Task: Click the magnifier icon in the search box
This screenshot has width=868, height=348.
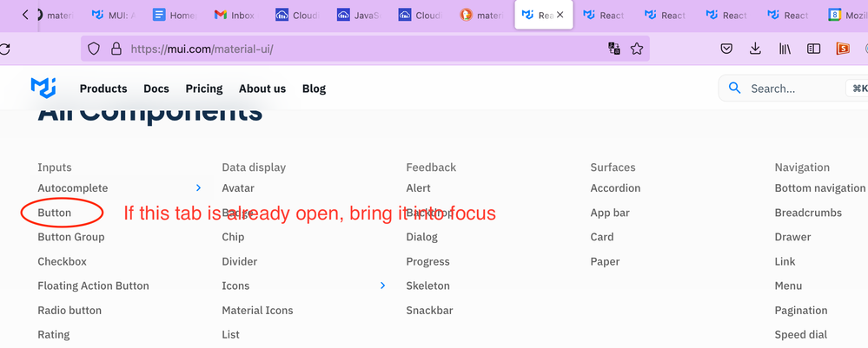Action: point(734,88)
